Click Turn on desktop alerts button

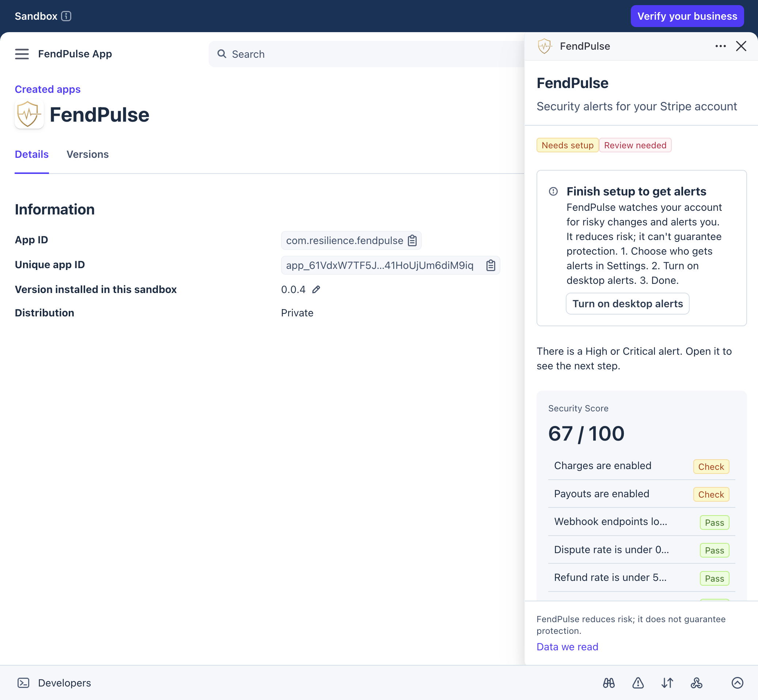(x=628, y=303)
